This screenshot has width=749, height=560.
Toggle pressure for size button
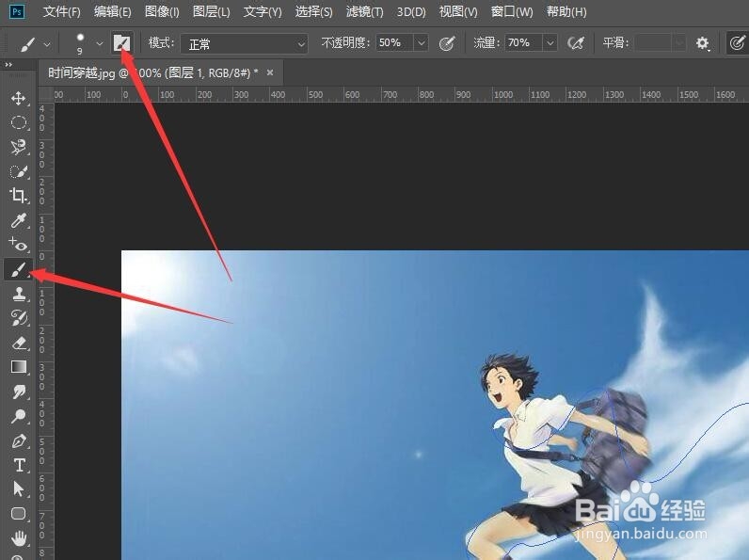coord(737,43)
